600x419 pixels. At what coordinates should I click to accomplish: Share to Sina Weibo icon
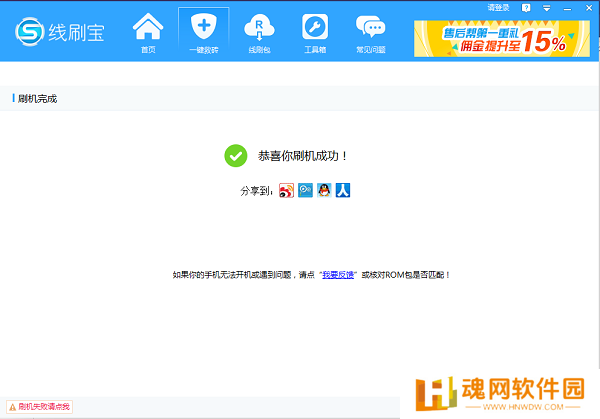pos(286,190)
